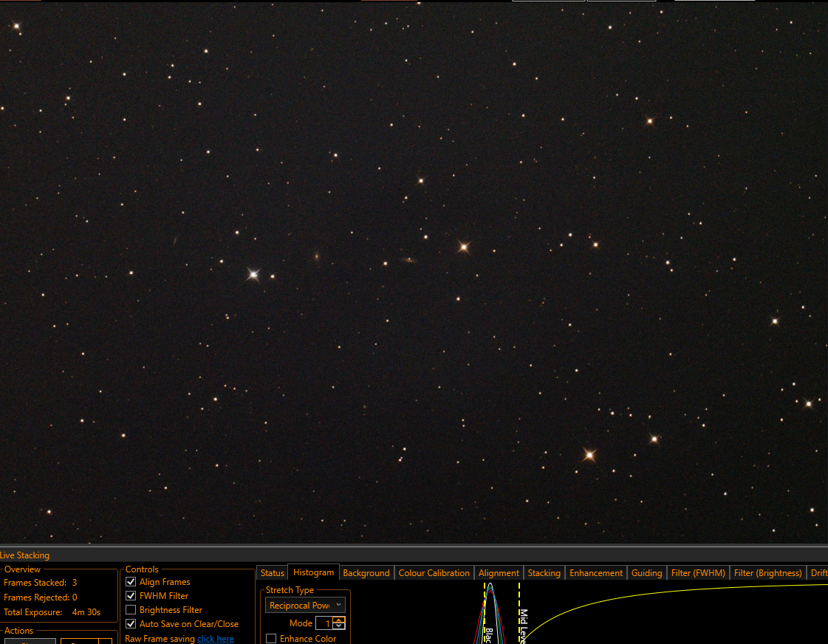Switch to the Enhancement tab

click(595, 573)
